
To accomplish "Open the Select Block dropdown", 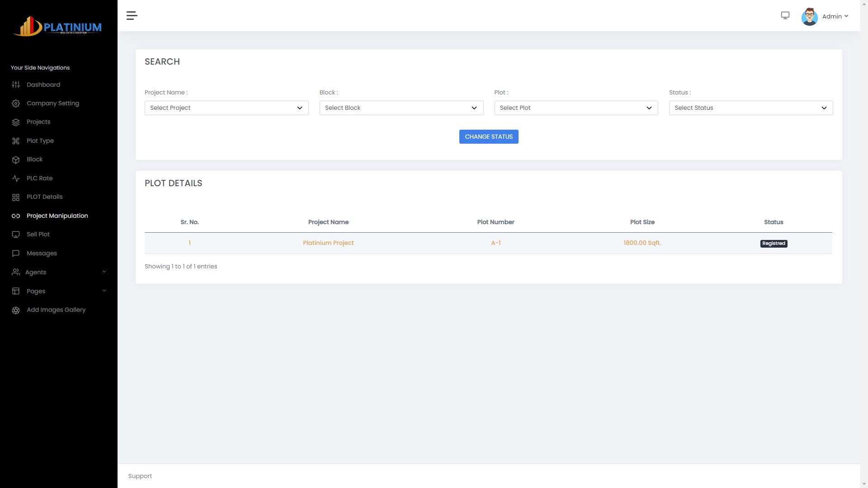I will point(401,108).
